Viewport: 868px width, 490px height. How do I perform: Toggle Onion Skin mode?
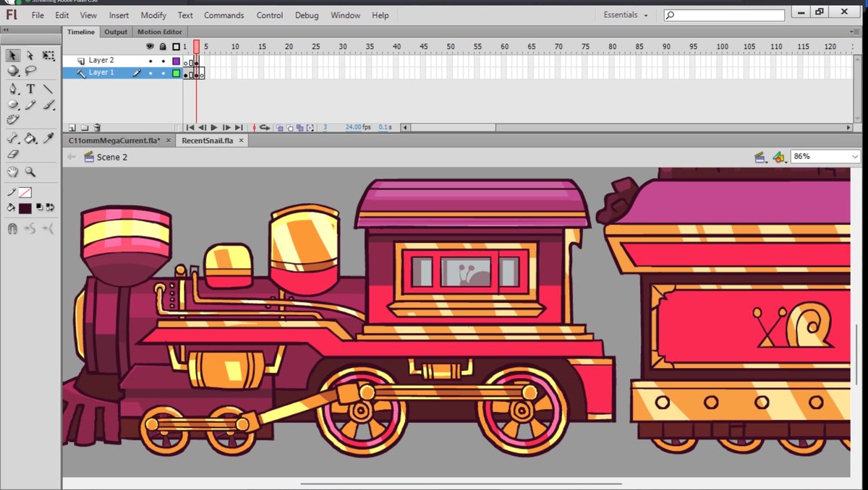click(x=280, y=128)
